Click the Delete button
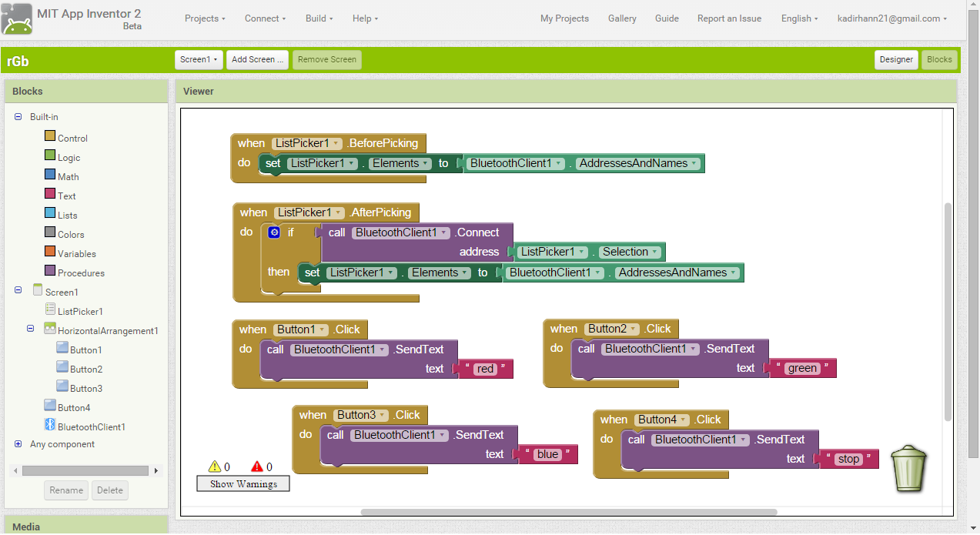The width and height of the screenshot is (980, 535). (x=110, y=490)
